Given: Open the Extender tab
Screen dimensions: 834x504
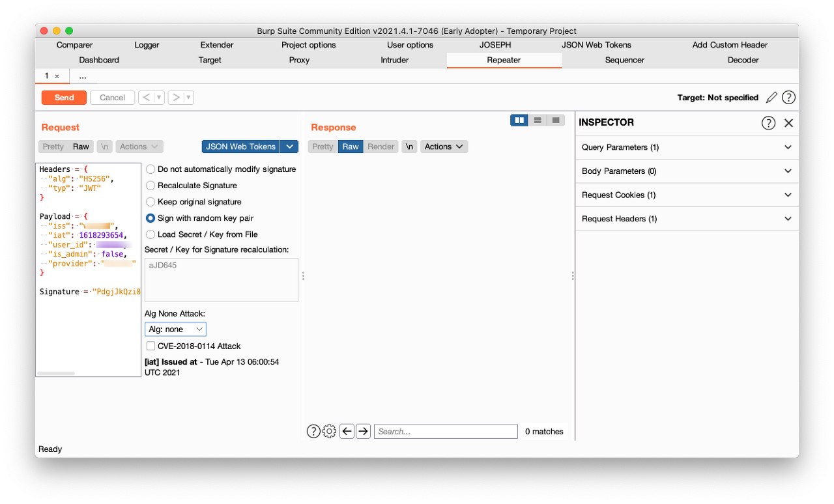Looking at the screenshot, I should pos(217,45).
